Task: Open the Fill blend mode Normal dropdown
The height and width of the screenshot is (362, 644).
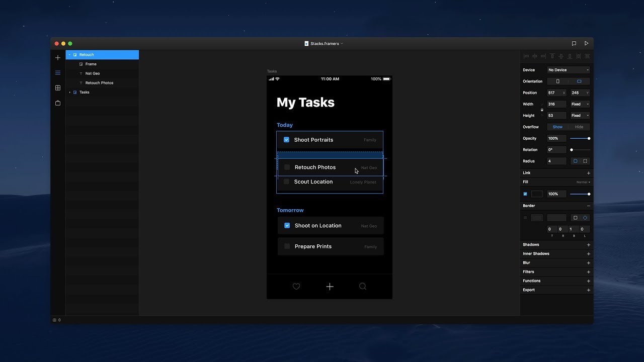Action: tap(583, 182)
